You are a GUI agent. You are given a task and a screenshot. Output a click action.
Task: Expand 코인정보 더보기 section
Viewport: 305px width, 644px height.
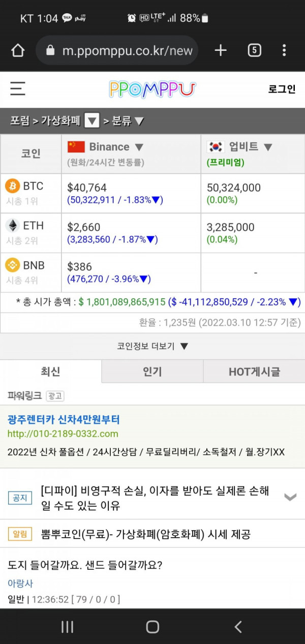pyautogui.click(x=152, y=346)
